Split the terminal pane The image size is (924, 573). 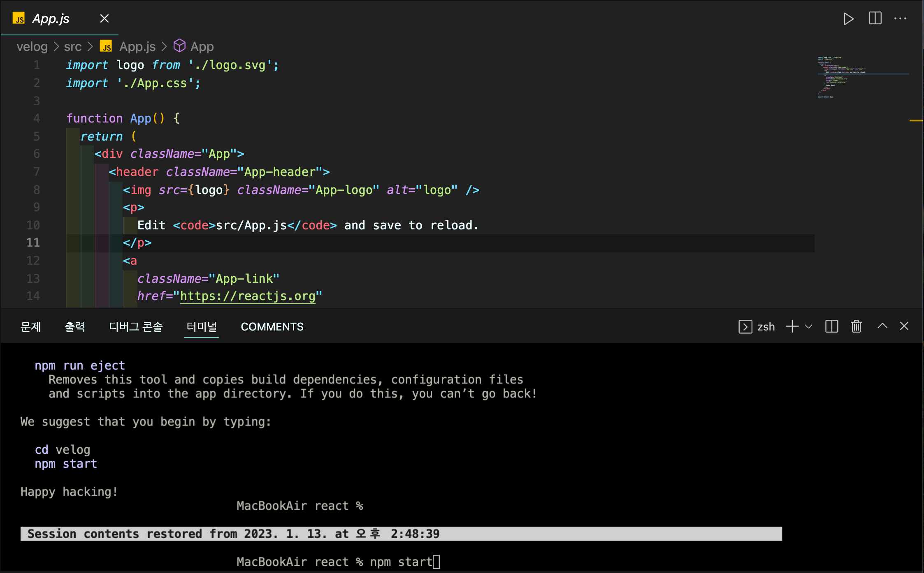pyautogui.click(x=831, y=327)
